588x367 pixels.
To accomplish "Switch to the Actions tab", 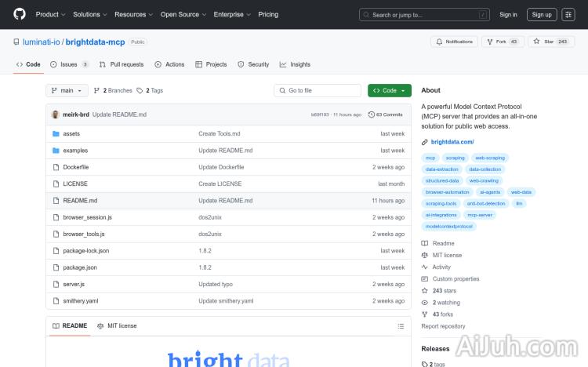I will (x=169, y=64).
